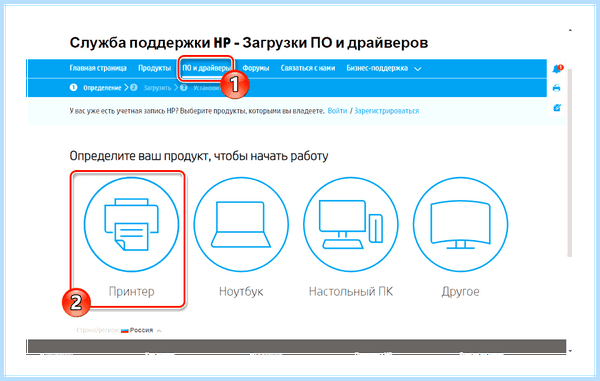This screenshot has width=600, height=381.
Task: Click the Принтер label text
Action: point(132,291)
